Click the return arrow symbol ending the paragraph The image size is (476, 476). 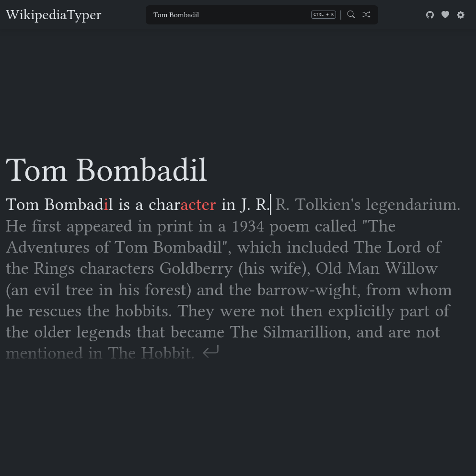coord(211,352)
